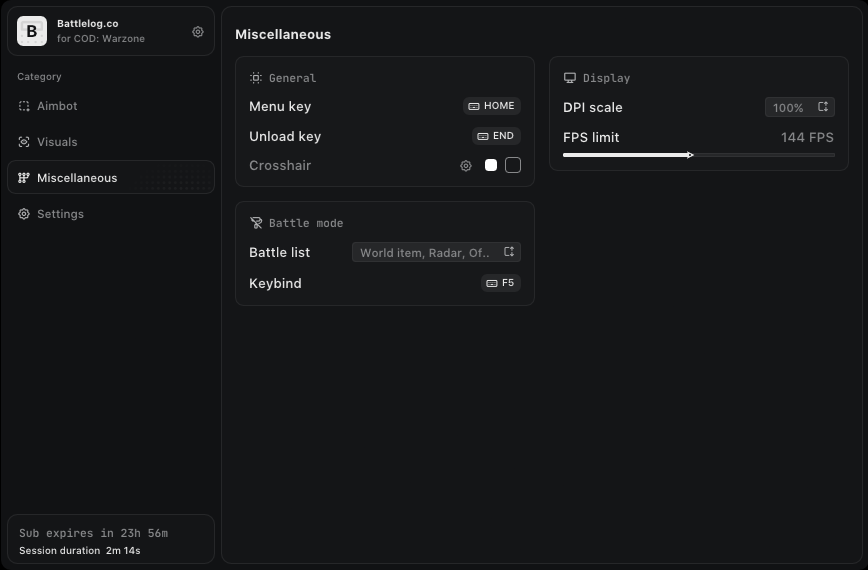Click the Battle mode F5 keybind

click(x=500, y=283)
